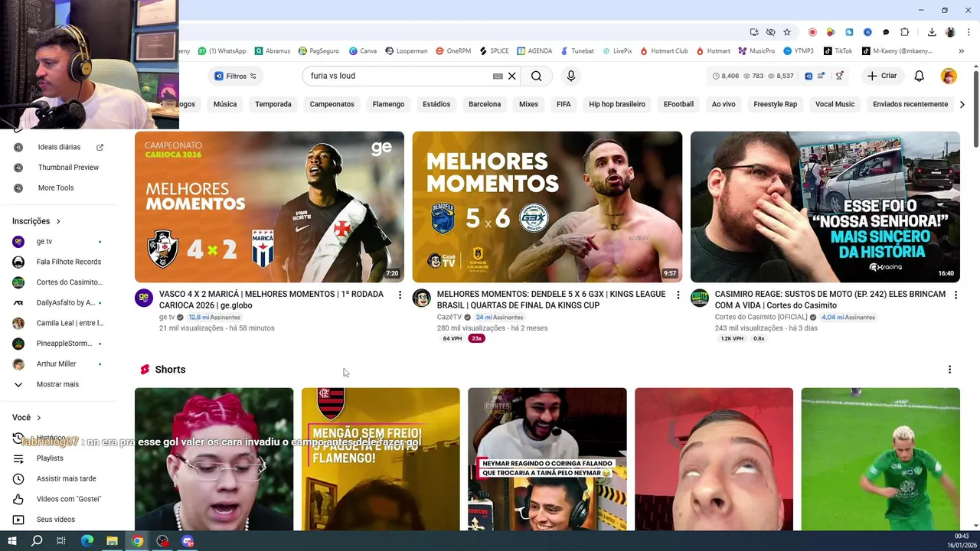Open Chrome downloads icon
The height and width of the screenshot is (551, 980).
[x=932, y=32]
